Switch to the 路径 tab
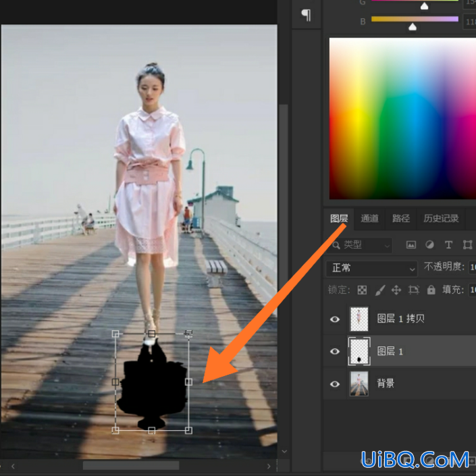 (x=400, y=219)
